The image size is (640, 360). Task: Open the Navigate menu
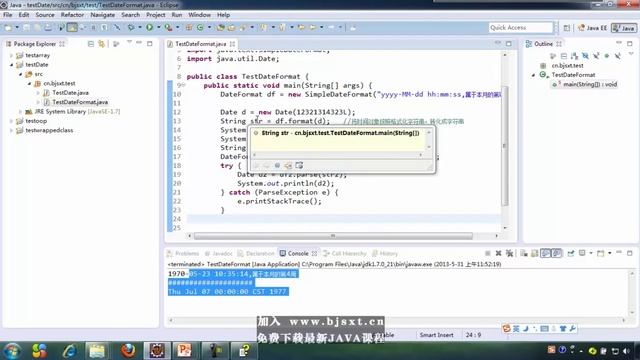(x=102, y=15)
